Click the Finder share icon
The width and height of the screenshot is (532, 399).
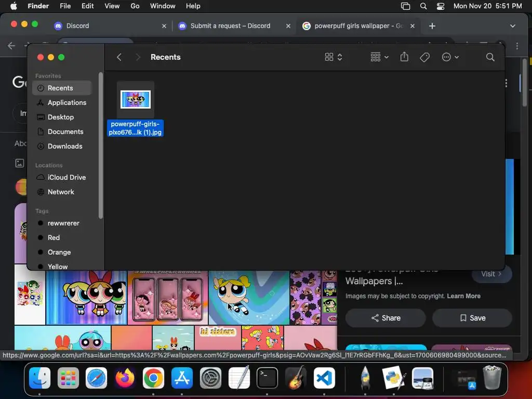404,57
